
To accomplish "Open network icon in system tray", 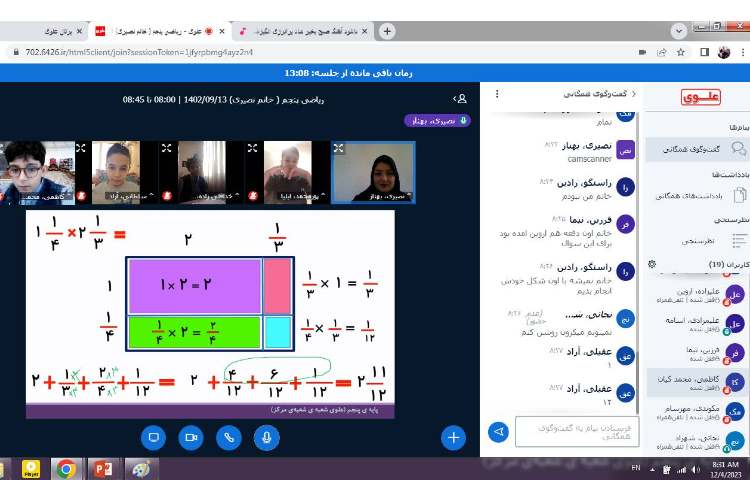I will 681,470.
